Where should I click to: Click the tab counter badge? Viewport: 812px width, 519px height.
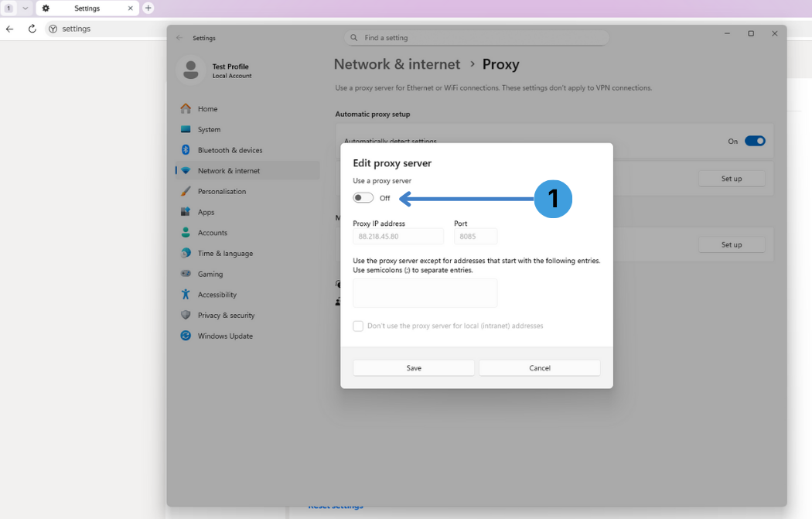point(9,9)
